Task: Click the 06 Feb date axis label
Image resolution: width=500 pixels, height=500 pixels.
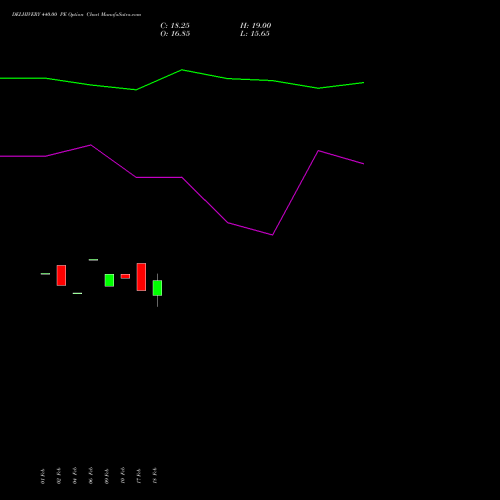Action: 91,476
